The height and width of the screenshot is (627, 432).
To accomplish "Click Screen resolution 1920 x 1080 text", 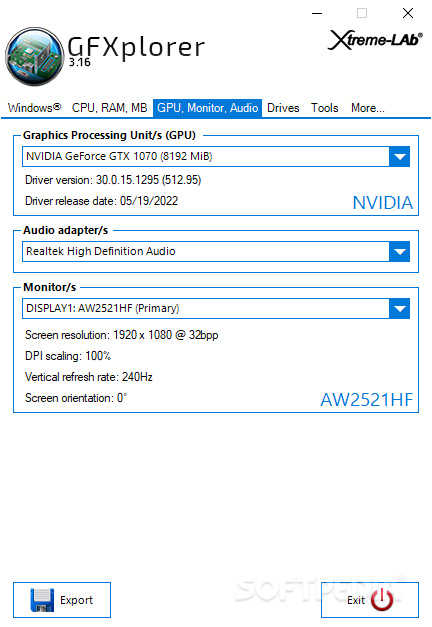I will pyautogui.click(x=122, y=335).
